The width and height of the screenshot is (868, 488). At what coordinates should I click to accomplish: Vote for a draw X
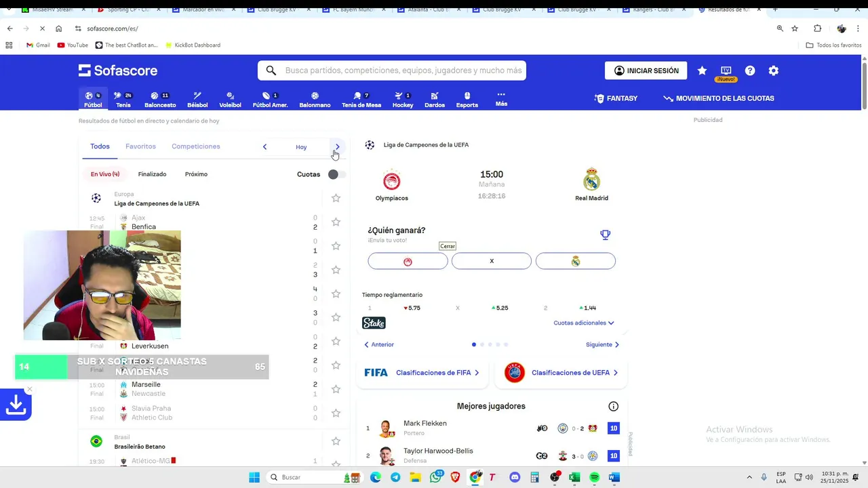(x=492, y=261)
